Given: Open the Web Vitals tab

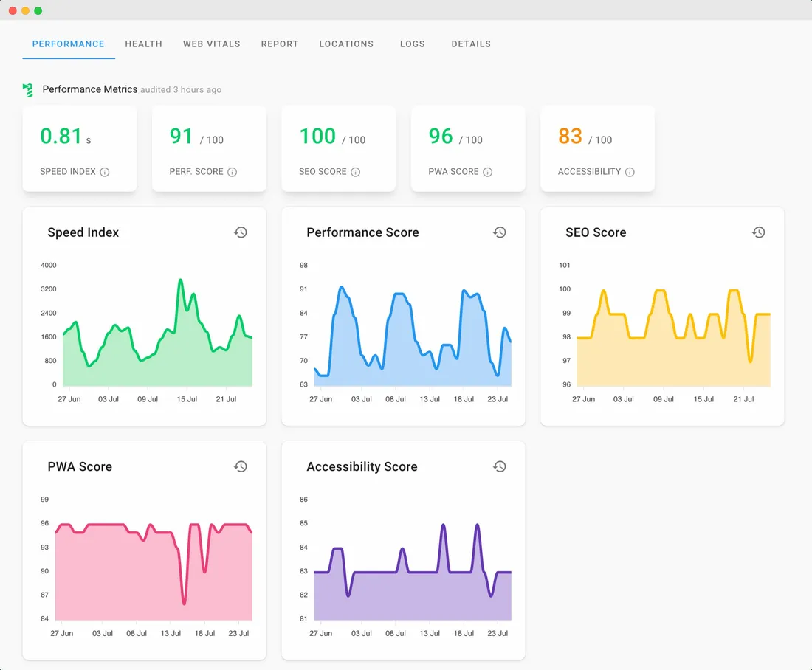Looking at the screenshot, I should click(212, 44).
